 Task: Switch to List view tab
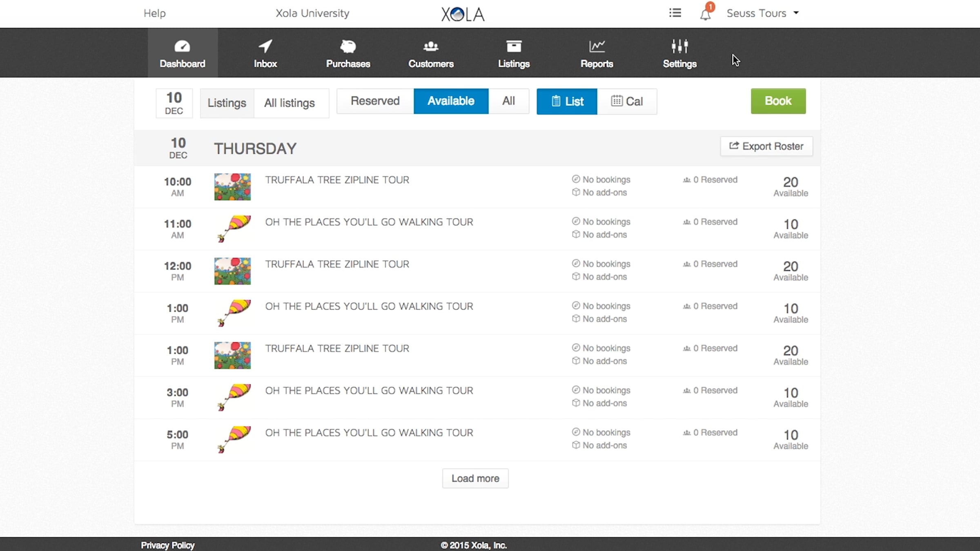[x=567, y=101]
